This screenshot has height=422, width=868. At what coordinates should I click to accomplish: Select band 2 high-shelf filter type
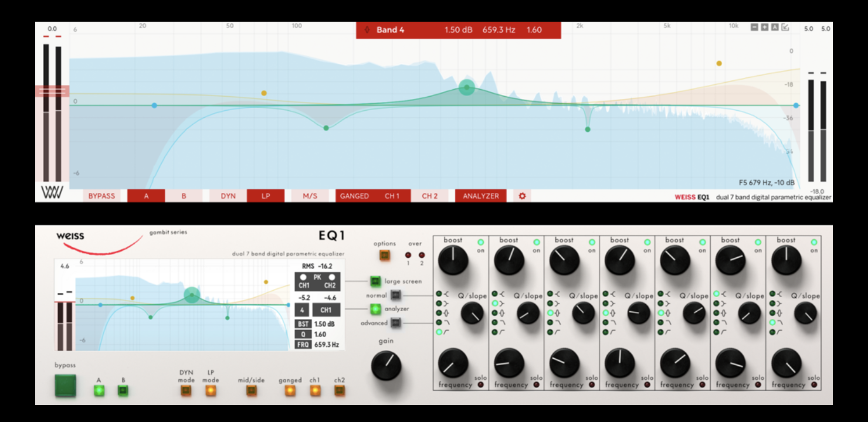494,294
